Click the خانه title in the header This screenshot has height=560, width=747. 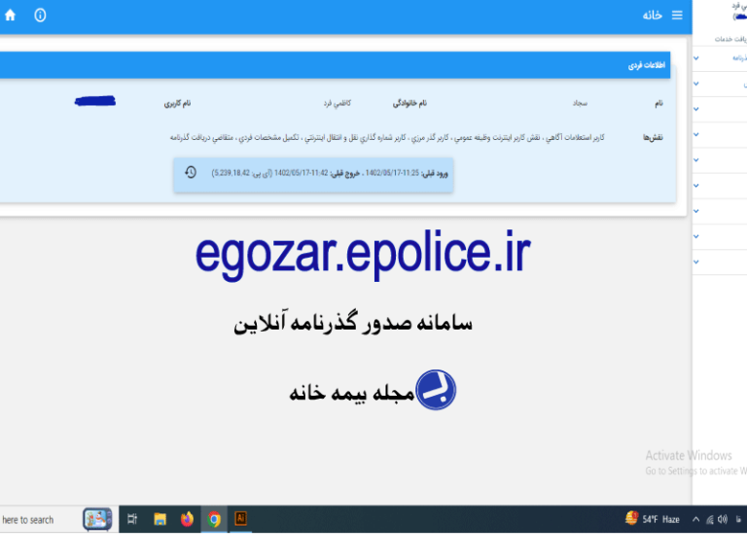pyautogui.click(x=653, y=16)
